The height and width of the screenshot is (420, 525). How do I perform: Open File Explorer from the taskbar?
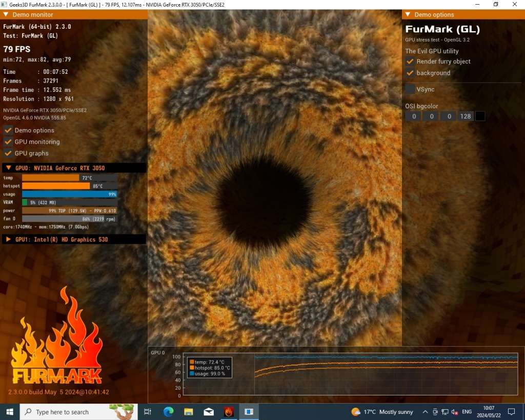189,411
